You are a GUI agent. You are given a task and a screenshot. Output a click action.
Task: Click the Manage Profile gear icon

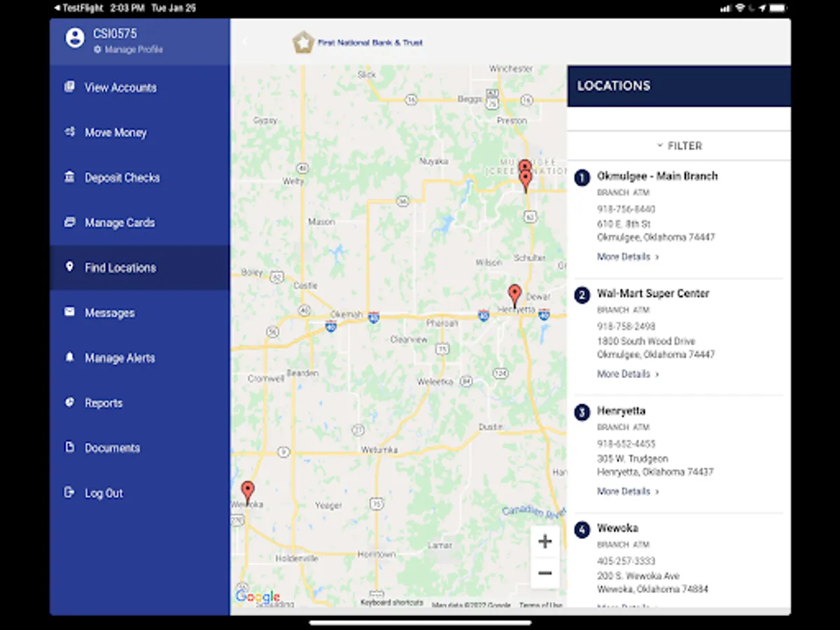click(97, 50)
